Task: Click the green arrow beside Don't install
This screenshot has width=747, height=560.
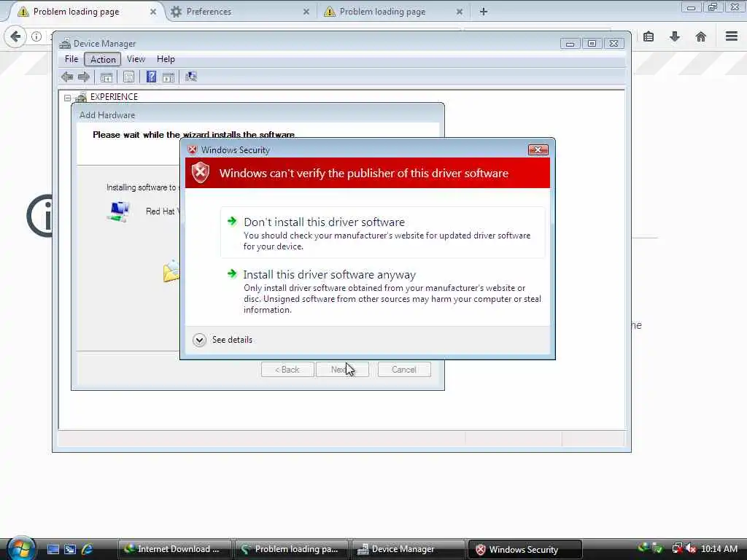Action: click(x=232, y=221)
